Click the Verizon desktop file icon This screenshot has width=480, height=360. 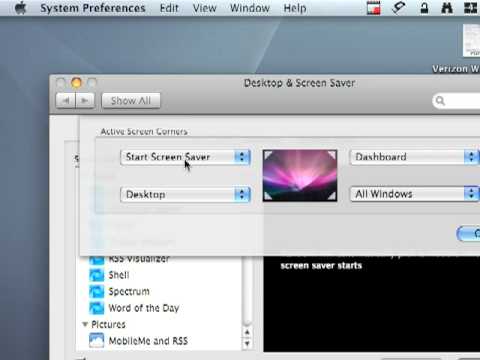click(x=471, y=40)
